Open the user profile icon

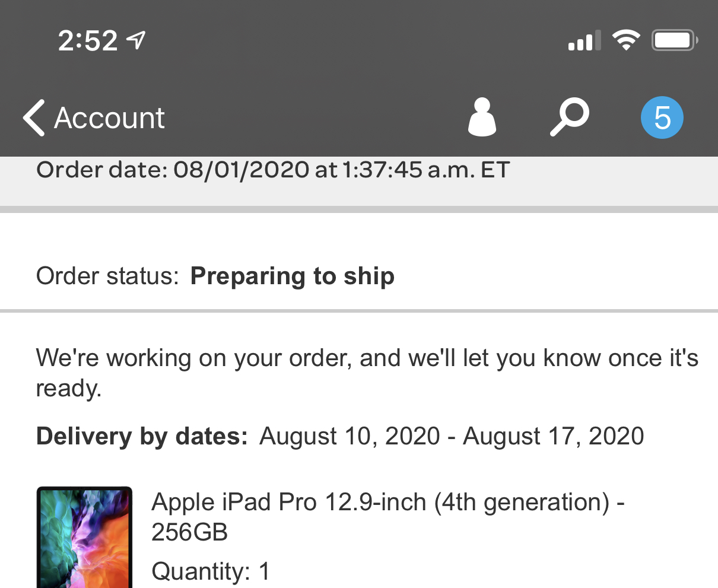482,117
